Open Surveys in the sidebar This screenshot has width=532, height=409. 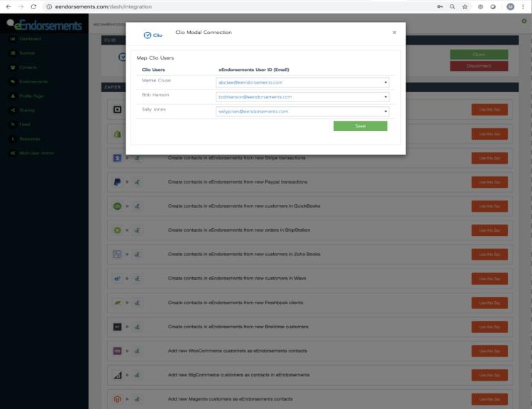coord(27,53)
